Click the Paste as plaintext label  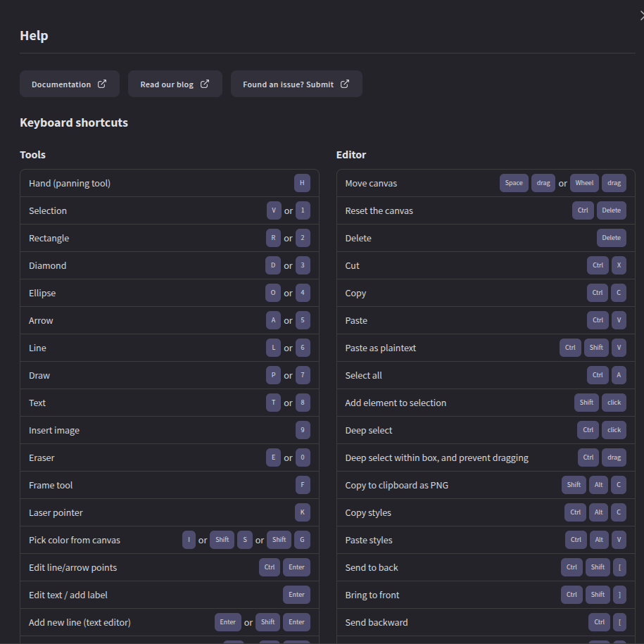coord(380,348)
